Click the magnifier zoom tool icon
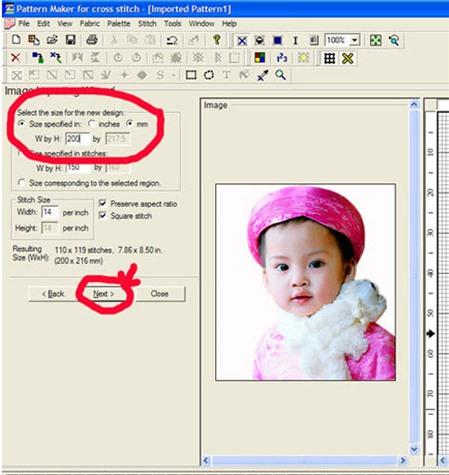The height and width of the screenshot is (475, 449). [280, 75]
